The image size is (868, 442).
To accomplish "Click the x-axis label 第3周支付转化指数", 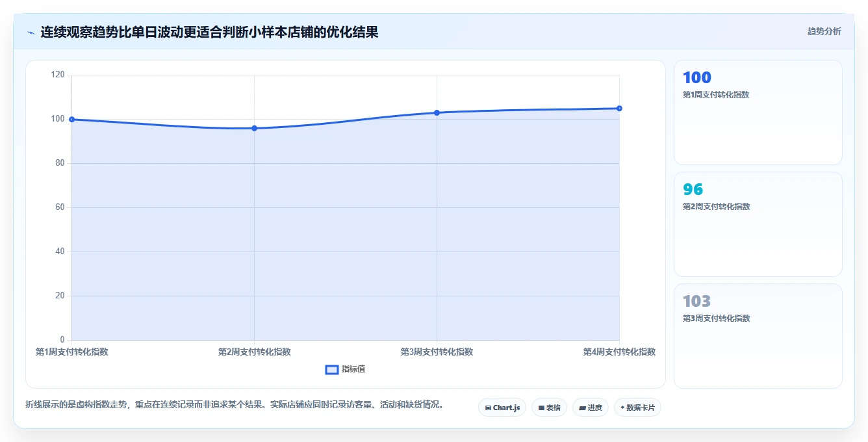I will [437, 352].
